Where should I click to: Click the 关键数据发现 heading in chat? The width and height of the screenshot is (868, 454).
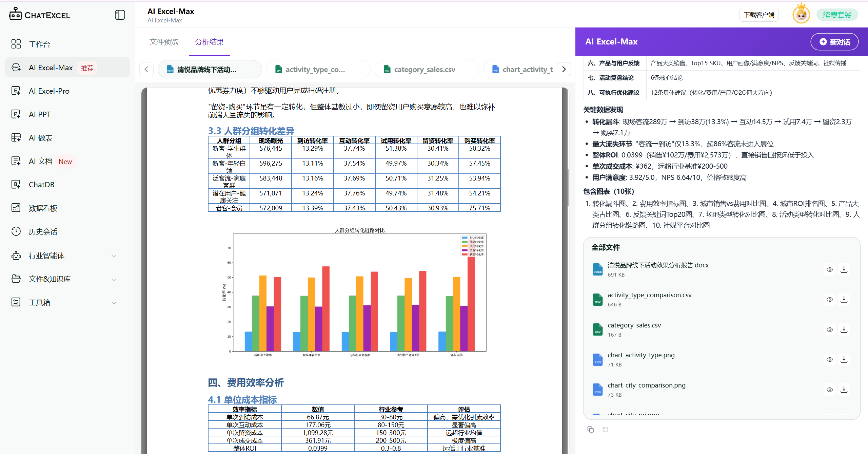(603, 110)
